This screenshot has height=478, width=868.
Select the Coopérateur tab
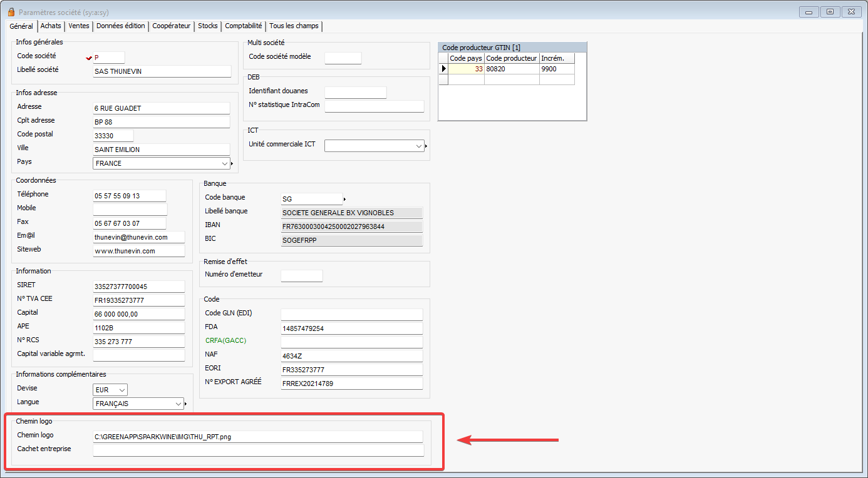click(171, 26)
